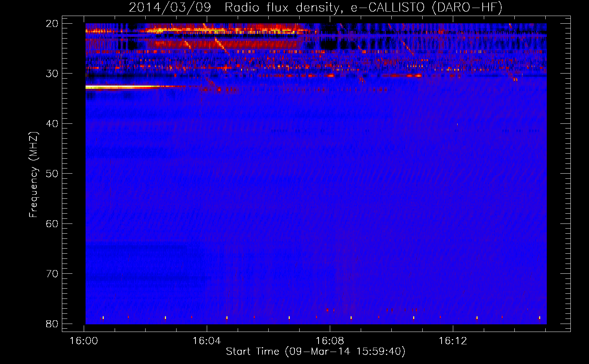Click the 16:04 time tick label
The image size is (589, 364).
pos(207,341)
